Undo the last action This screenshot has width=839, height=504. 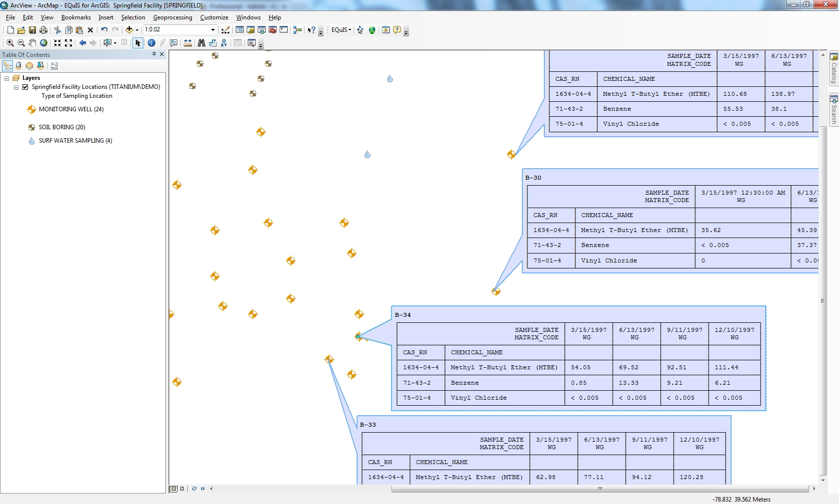pyautogui.click(x=104, y=30)
